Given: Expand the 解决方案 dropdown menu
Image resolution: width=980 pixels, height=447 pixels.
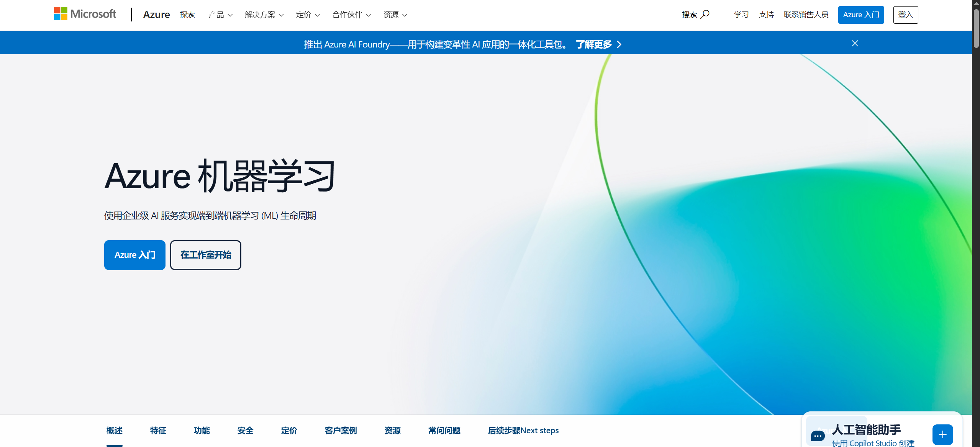Looking at the screenshot, I should pyautogui.click(x=264, y=15).
